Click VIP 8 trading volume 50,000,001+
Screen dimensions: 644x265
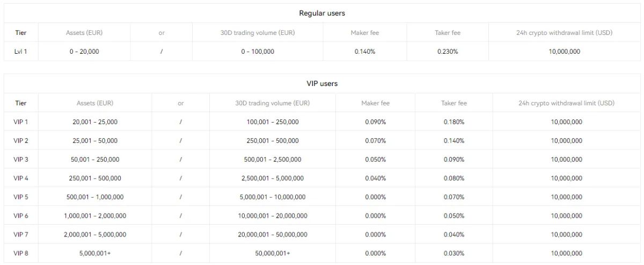click(273, 253)
